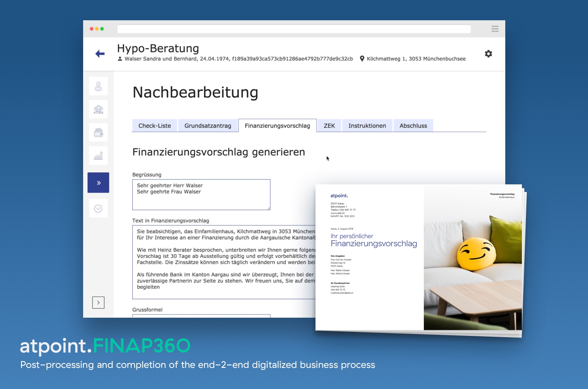Screen dimensions: 588x389
Task: Select the wallet icon in sidebar
Action: [x=99, y=133]
